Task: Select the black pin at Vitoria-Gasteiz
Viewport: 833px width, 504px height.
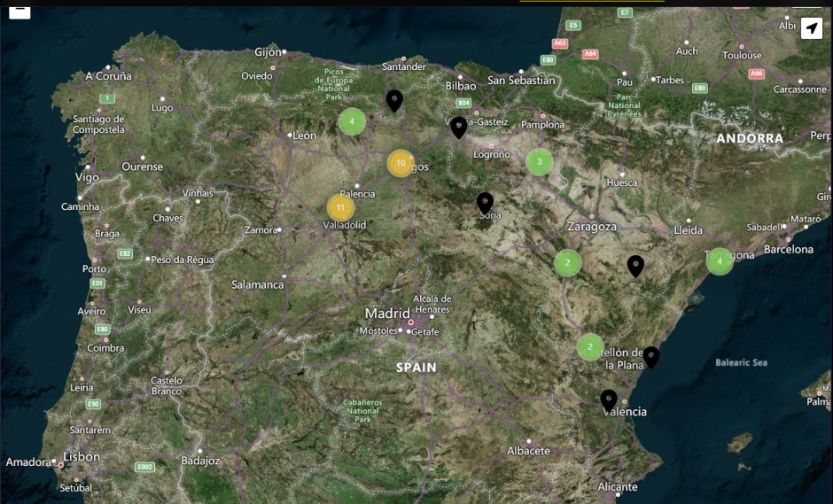Action: pyautogui.click(x=458, y=128)
